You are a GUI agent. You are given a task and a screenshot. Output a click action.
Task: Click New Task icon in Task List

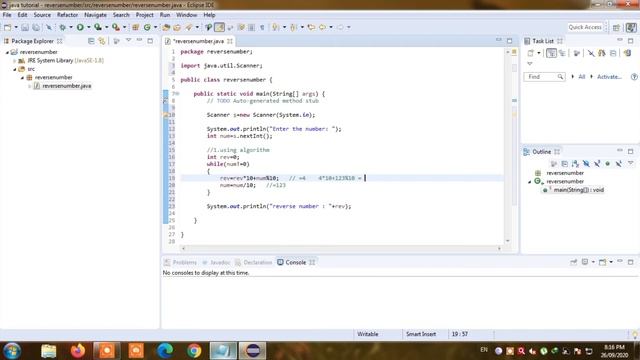click(x=531, y=53)
